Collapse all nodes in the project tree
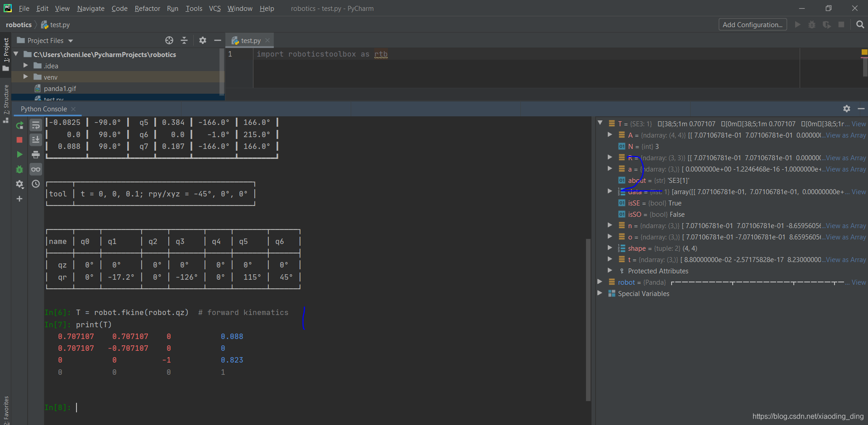Image resolution: width=868 pixels, height=425 pixels. point(184,40)
